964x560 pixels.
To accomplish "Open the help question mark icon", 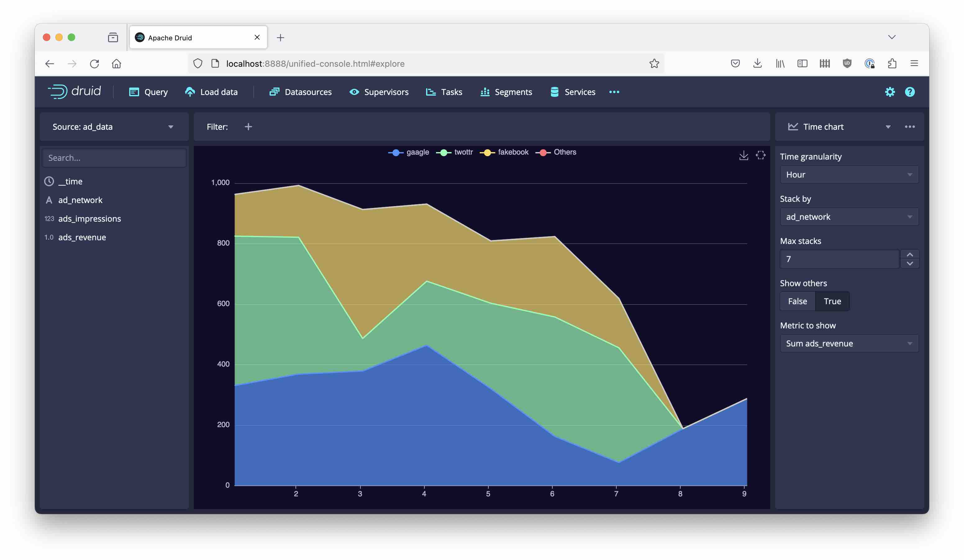I will point(909,92).
